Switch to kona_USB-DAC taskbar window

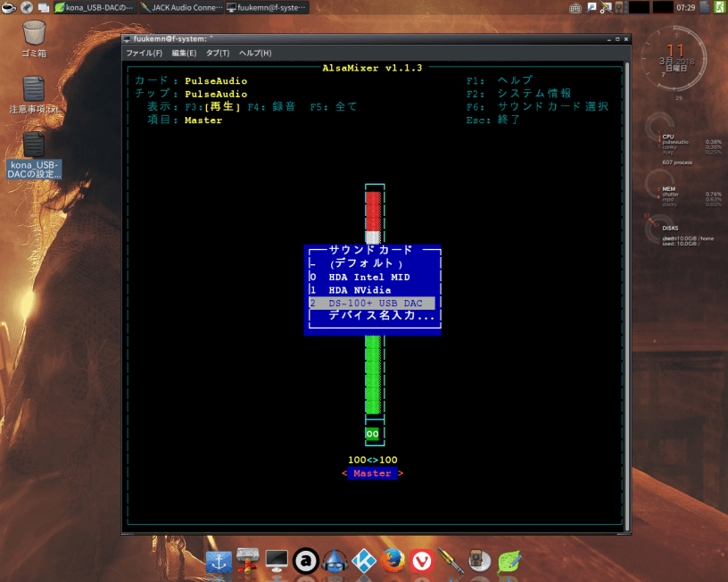tap(95, 7)
